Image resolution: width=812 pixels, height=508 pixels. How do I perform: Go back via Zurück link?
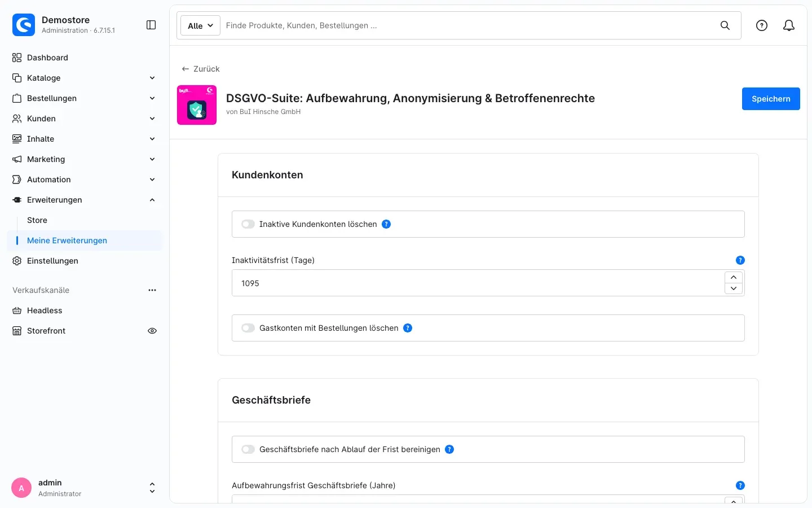[x=201, y=69]
